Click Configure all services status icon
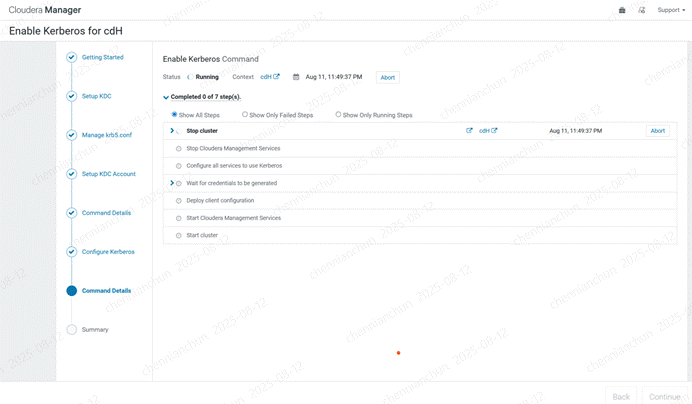Image resolution: width=692 pixels, height=404 pixels. pos(179,166)
